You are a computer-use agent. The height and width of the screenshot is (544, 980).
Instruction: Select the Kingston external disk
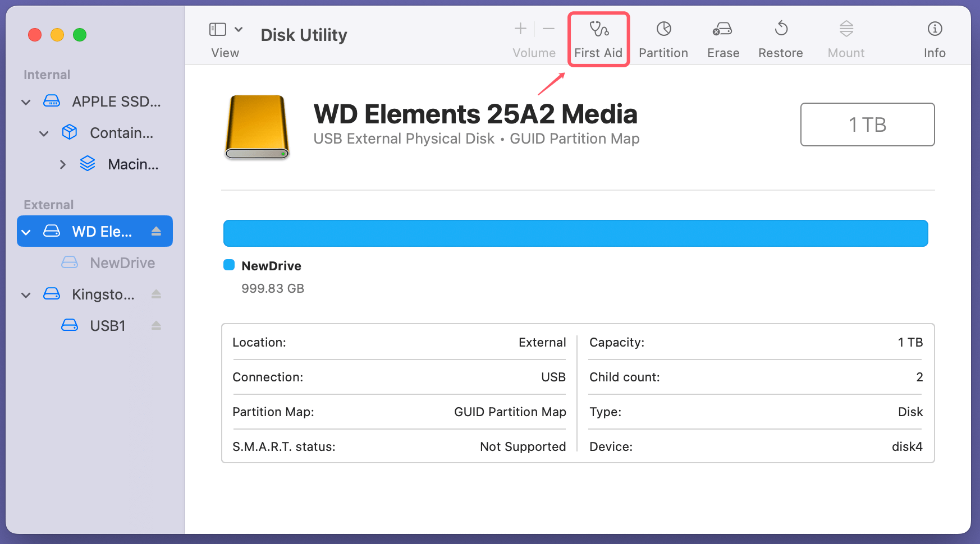(x=103, y=294)
